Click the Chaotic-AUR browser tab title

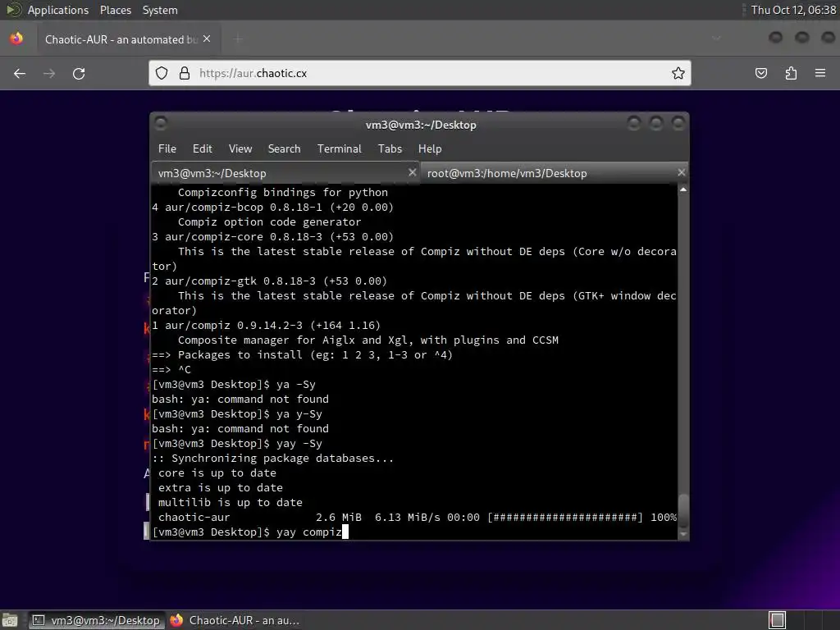coord(121,39)
